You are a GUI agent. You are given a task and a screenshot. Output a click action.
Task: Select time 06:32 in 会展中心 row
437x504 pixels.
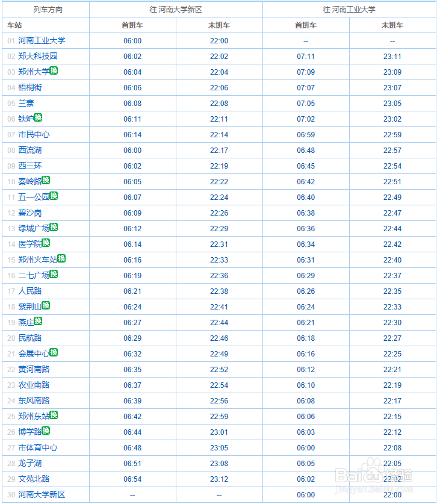point(132,354)
